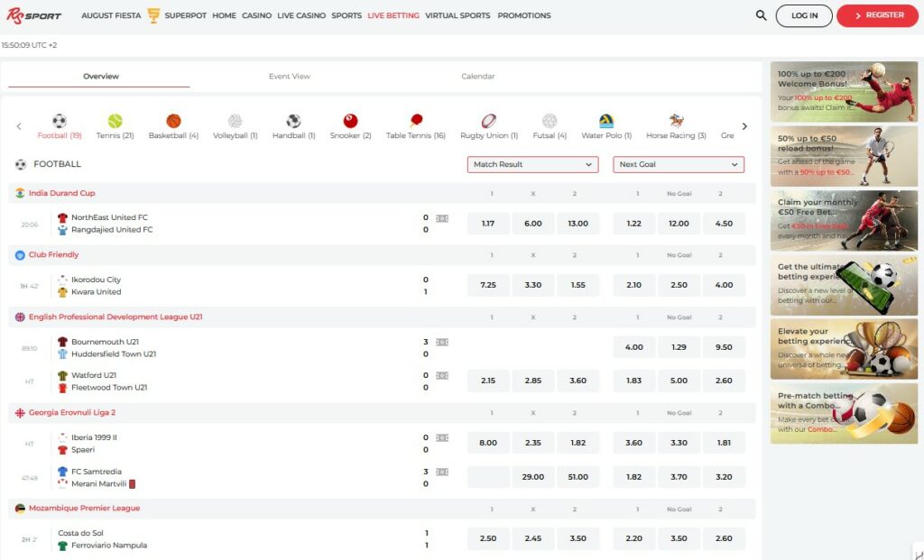Open stats icon for Bournemouth U21 match
The image size is (924, 560).
pyautogui.click(x=442, y=342)
